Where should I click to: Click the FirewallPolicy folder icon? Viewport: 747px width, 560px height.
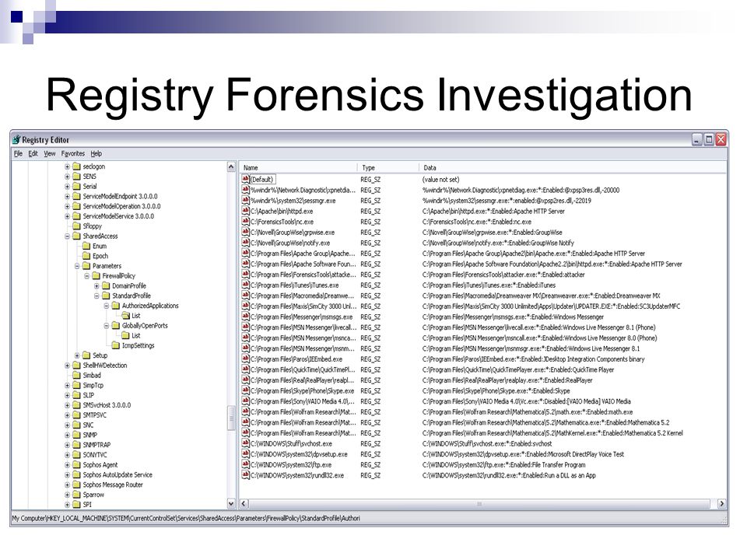pyautogui.click(x=96, y=275)
